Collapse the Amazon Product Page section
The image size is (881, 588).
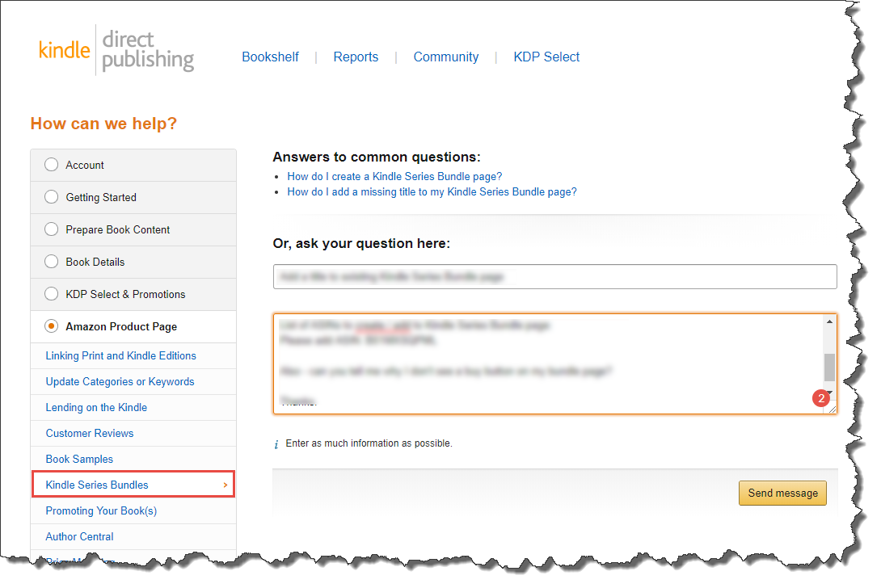coord(133,327)
